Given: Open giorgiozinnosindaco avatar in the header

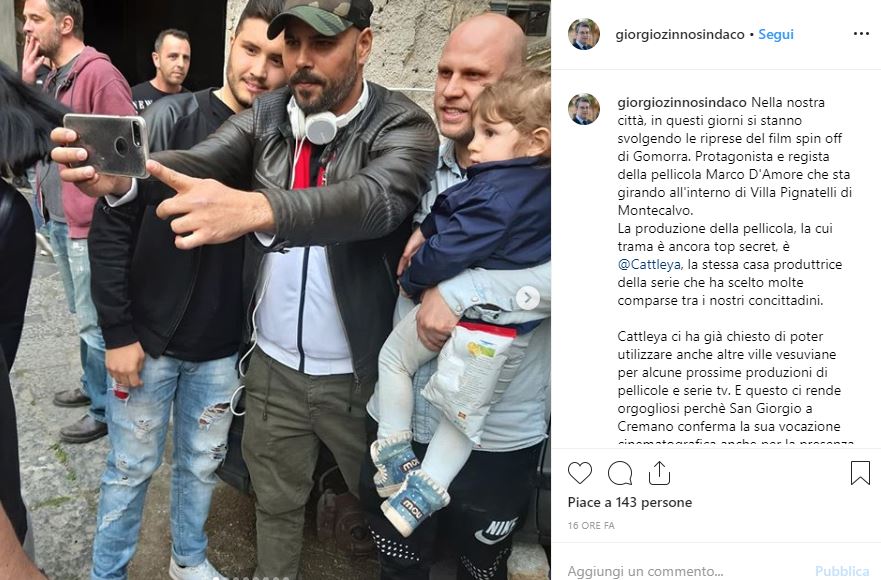Looking at the screenshot, I should coord(584,34).
